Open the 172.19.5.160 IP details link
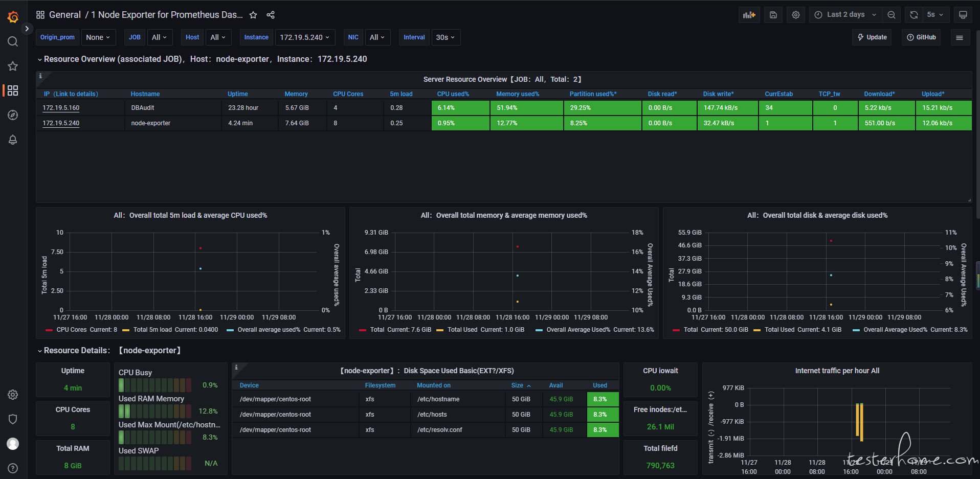The image size is (980, 479). 61,108
